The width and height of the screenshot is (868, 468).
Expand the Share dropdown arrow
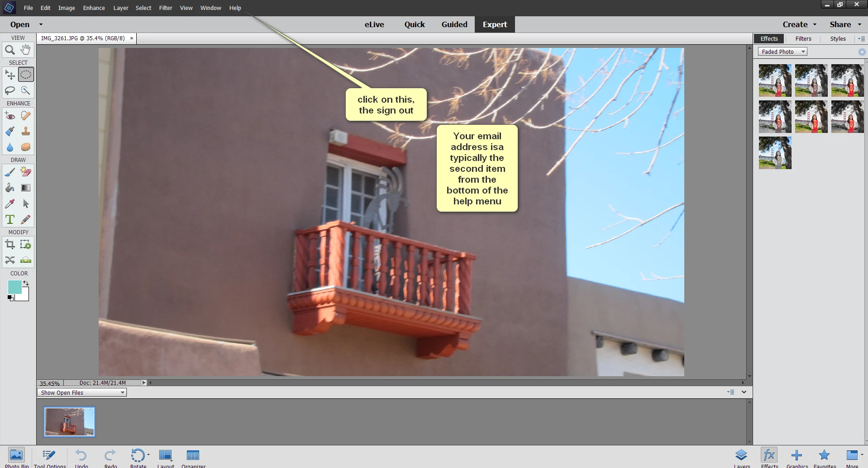pyautogui.click(x=860, y=24)
